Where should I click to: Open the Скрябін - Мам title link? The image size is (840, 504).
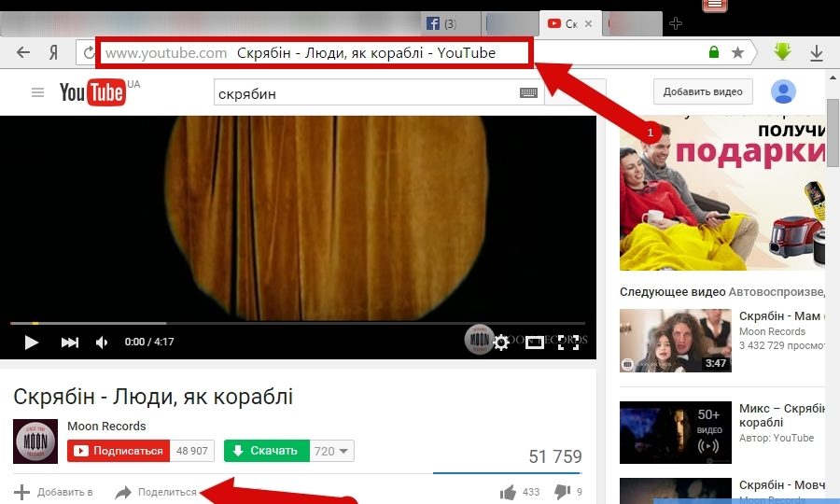pyautogui.click(x=779, y=316)
